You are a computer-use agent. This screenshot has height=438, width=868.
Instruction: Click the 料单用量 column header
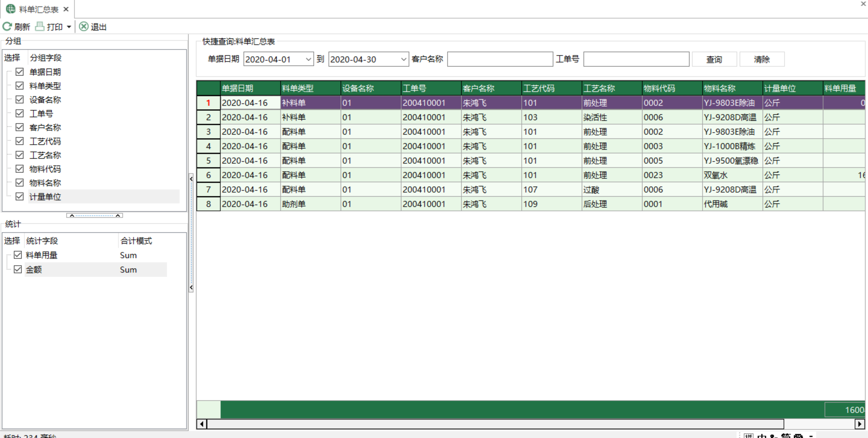click(x=844, y=88)
